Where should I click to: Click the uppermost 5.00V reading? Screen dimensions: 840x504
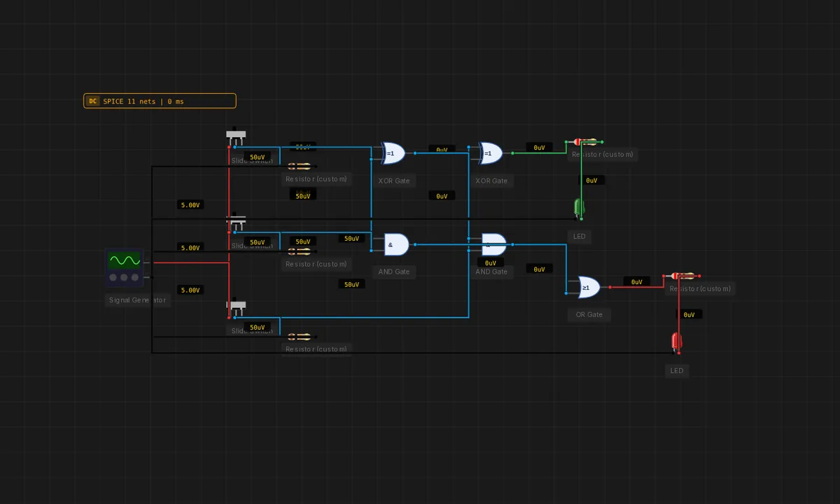point(190,205)
